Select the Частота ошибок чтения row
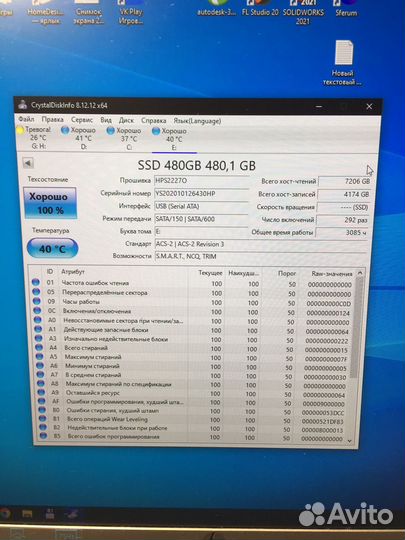 click(x=193, y=283)
